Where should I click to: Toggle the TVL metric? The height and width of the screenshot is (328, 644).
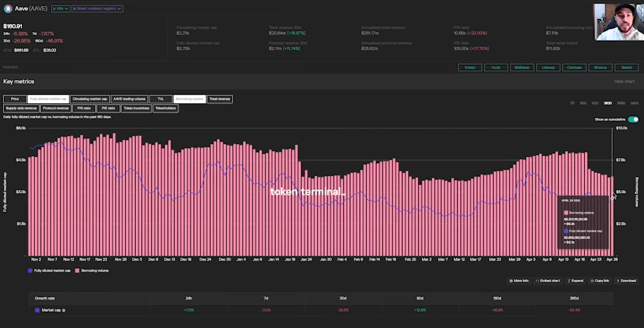coord(161,99)
